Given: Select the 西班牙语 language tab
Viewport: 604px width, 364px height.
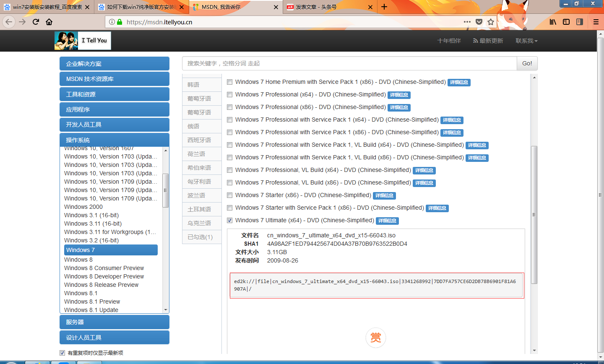Looking at the screenshot, I should (x=202, y=140).
